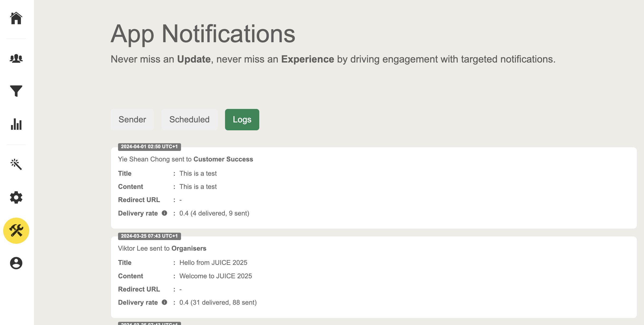Switch to the Scheduled tab
644x325 pixels.
point(189,120)
